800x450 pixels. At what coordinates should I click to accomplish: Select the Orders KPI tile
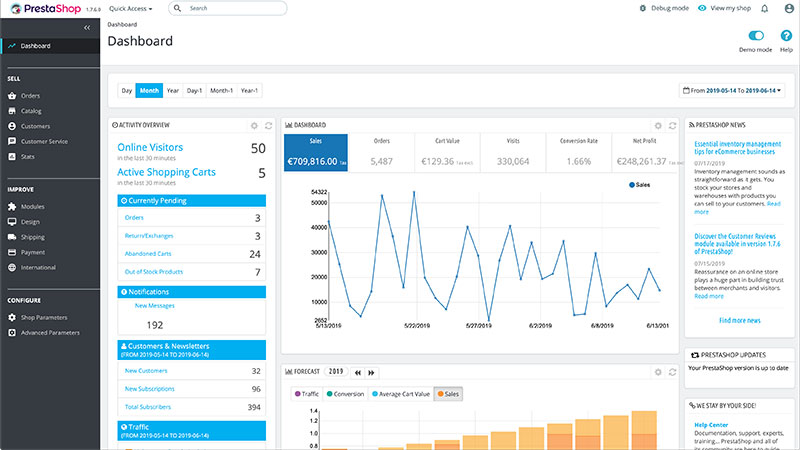pos(382,153)
